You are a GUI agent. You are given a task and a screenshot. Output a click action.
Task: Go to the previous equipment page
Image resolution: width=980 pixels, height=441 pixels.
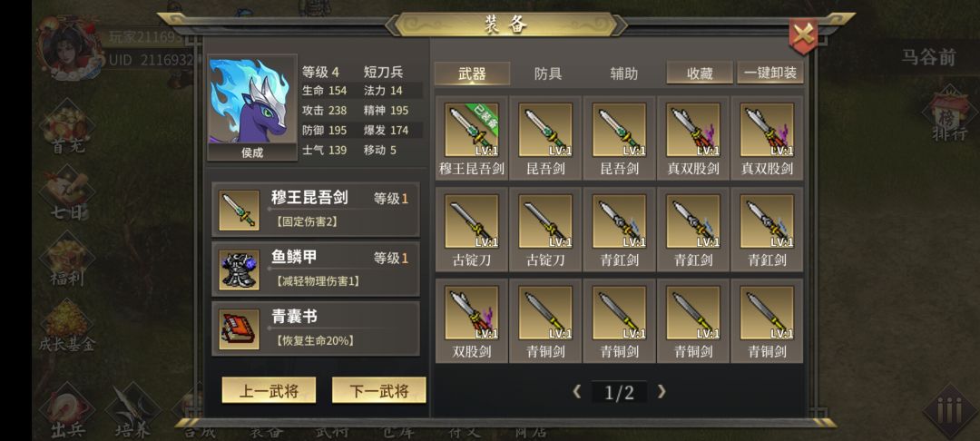click(577, 392)
